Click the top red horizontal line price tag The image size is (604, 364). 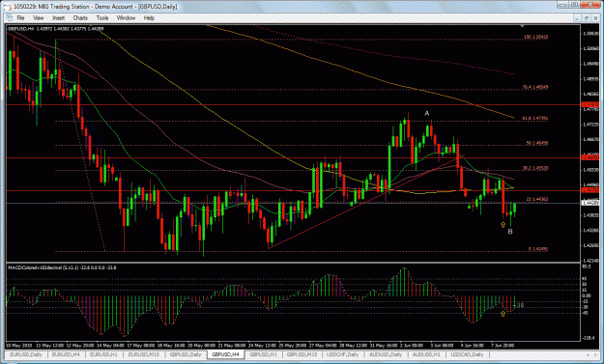click(x=590, y=104)
